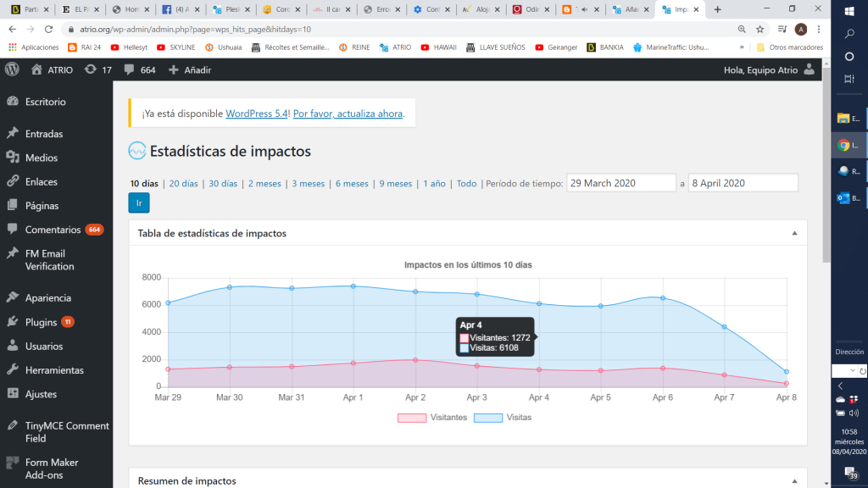
Task: Click the Windows Start button
Action: pos(849,11)
